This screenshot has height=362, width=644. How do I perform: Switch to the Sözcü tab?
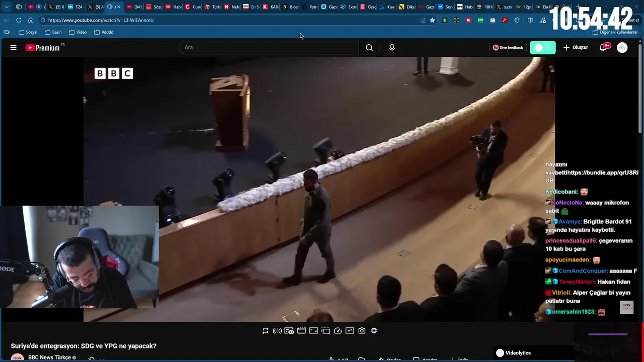(x=154, y=7)
